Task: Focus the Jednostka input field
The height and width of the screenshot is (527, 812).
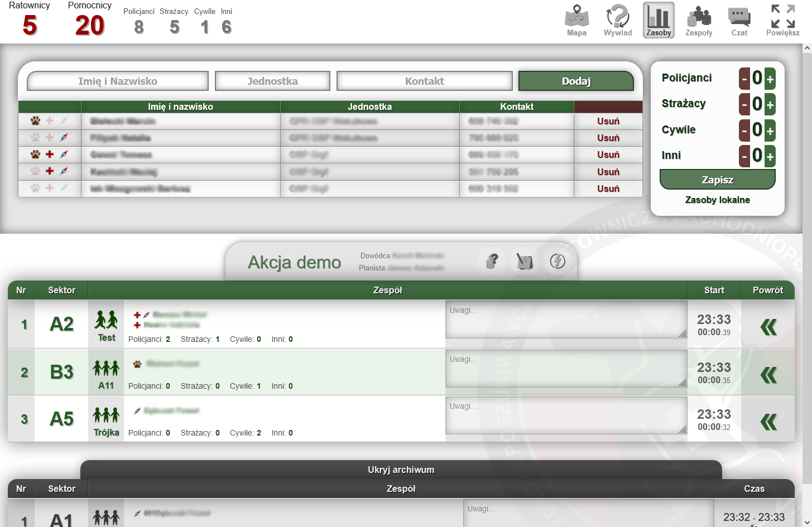Action: [x=272, y=81]
